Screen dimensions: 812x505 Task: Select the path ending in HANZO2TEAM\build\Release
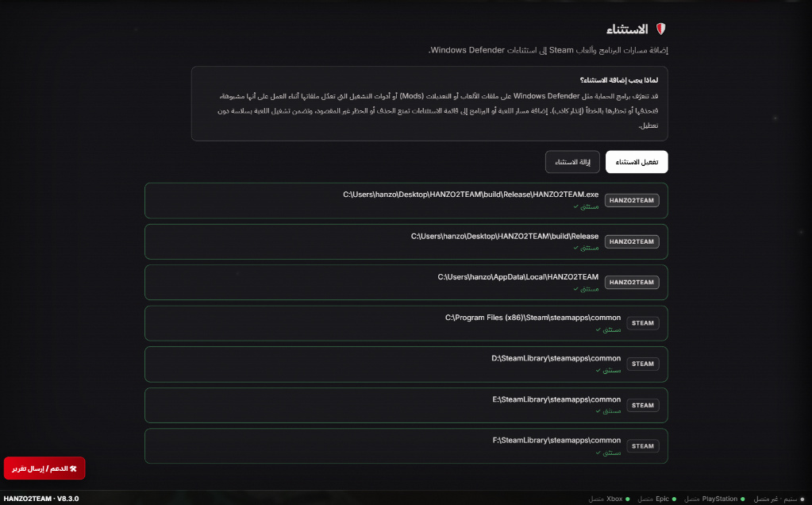[504, 236]
